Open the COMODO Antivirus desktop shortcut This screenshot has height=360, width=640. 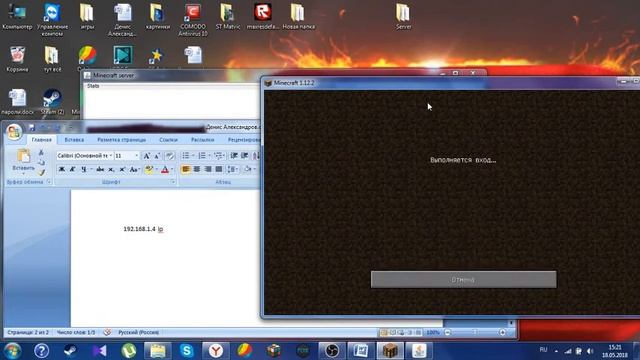(193, 20)
